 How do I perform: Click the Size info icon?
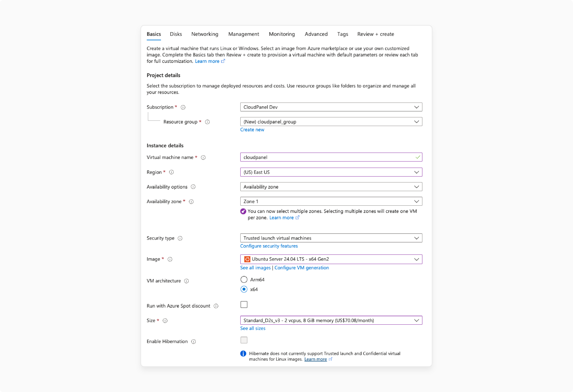click(165, 321)
